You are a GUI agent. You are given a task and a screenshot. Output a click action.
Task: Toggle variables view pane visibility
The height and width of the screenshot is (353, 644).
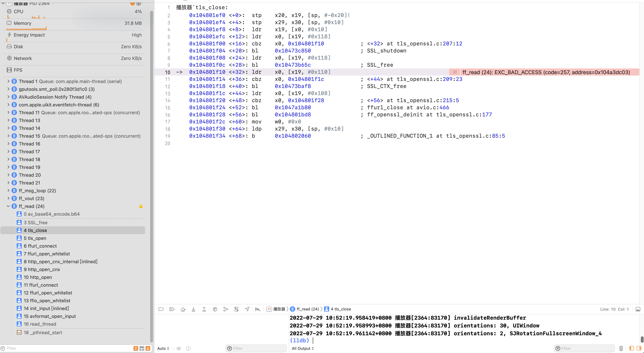pos(632,348)
